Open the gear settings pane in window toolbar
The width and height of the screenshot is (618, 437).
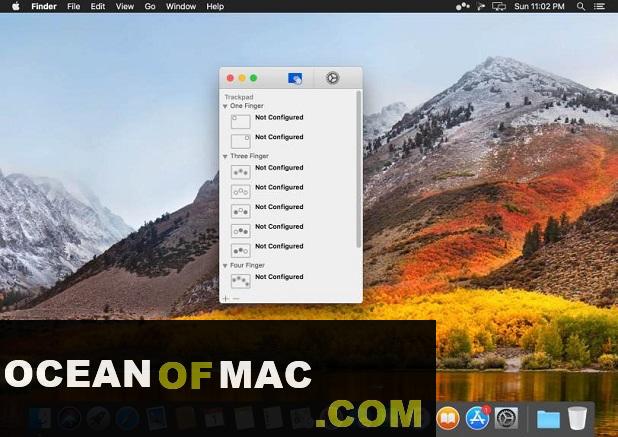coord(332,78)
